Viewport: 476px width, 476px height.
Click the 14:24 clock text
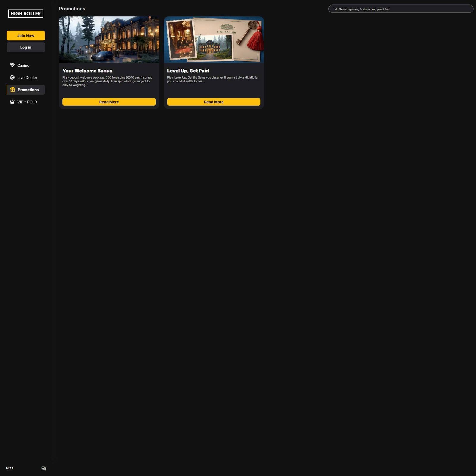(10, 468)
